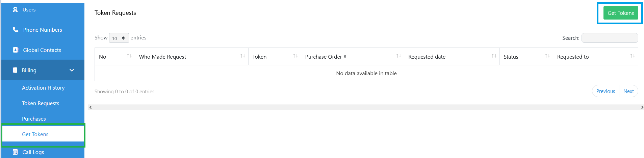Click the Phone Numbers handset icon
Image resolution: width=644 pixels, height=158 pixels.
(16, 30)
